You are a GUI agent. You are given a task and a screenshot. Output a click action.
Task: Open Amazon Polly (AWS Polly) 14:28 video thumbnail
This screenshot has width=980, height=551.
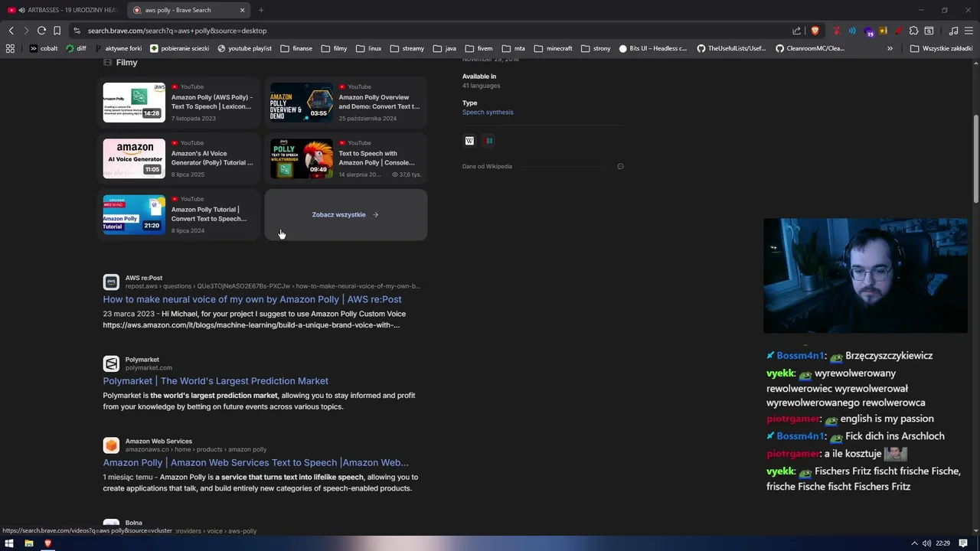click(134, 103)
